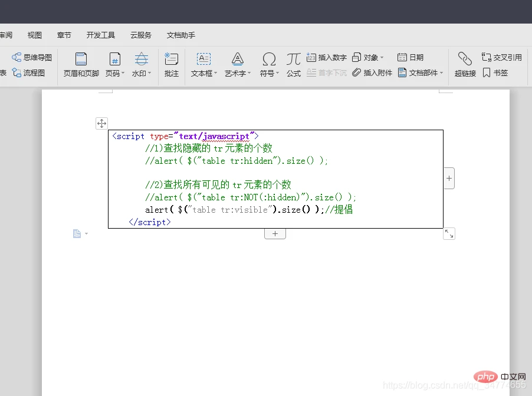Switch to the 开发工具 developer tab
Viewport: 532px width, 396px height.
click(101, 35)
